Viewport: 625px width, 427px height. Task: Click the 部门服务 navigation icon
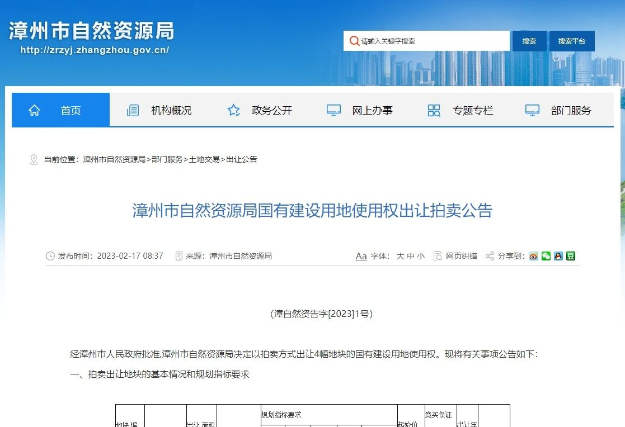(x=532, y=110)
